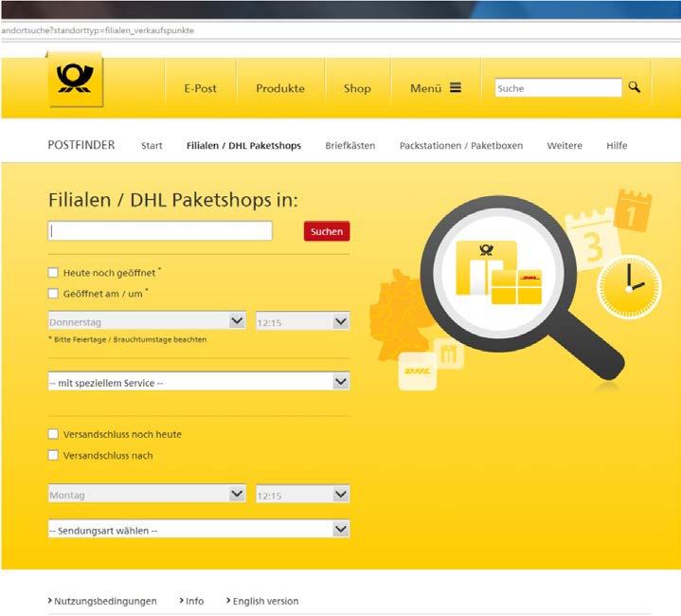The image size is (681, 616).
Task: Open the E-Post menu item
Action: [200, 88]
